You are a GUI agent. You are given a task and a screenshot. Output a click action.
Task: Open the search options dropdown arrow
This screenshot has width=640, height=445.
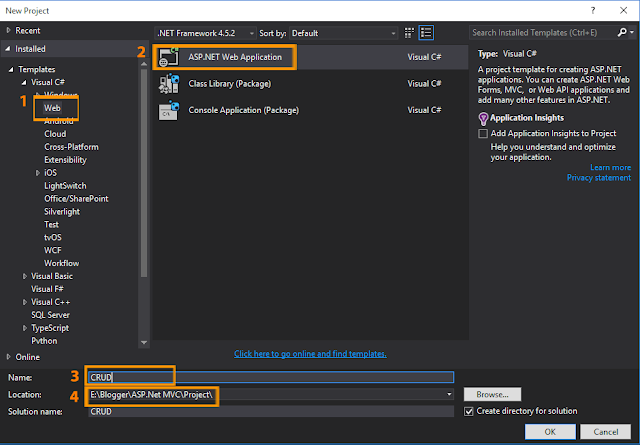click(x=632, y=32)
